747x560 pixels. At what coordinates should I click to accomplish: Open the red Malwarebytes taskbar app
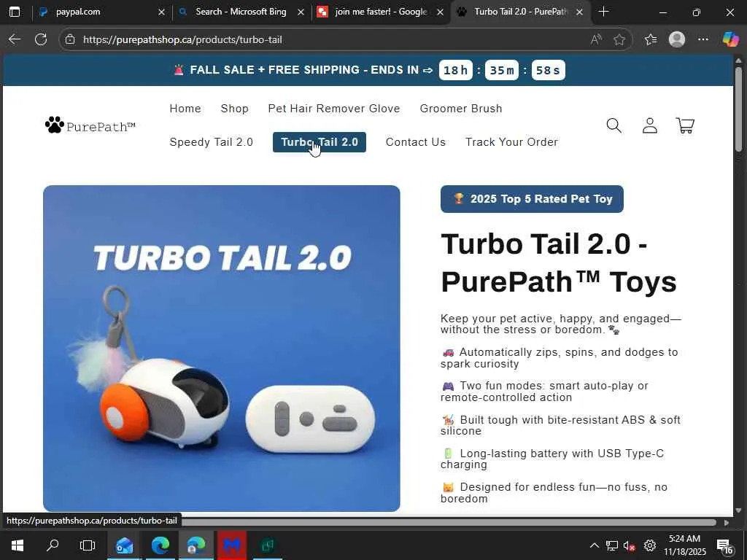(231, 545)
